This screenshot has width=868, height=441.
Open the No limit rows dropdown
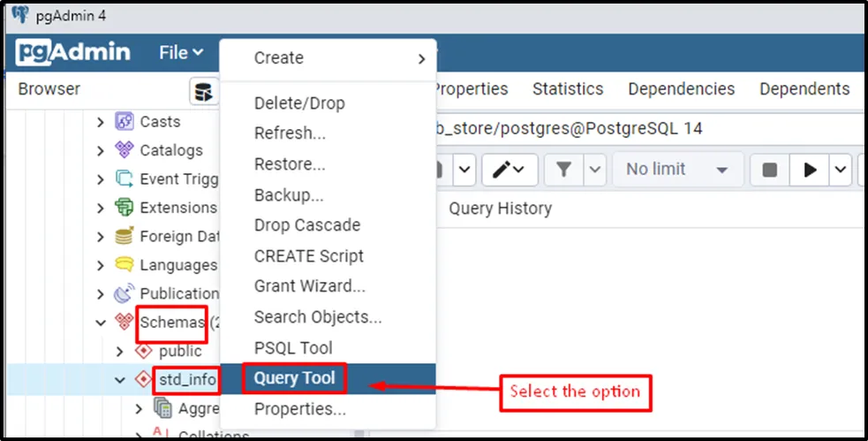[x=676, y=170]
